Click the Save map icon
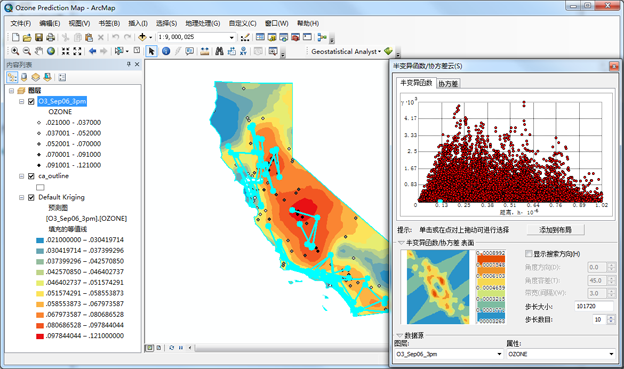Viewport: 624px width, 369px height. (39, 37)
